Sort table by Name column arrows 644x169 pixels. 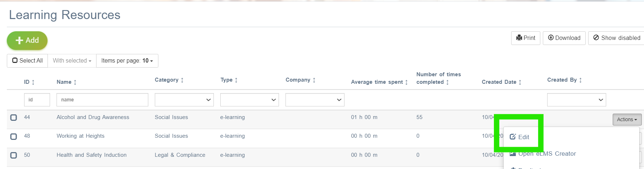[x=75, y=82]
